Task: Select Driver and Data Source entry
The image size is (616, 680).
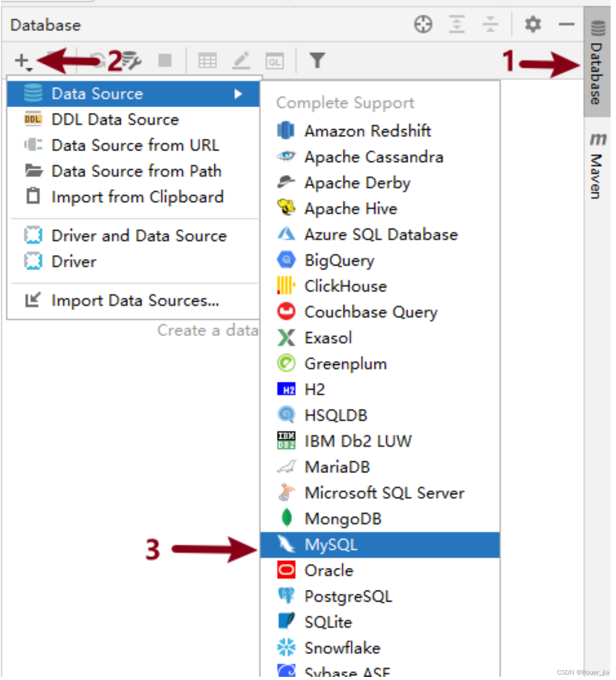Action: point(133,236)
